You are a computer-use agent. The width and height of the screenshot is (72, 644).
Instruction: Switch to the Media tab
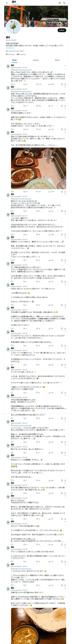tap(57, 60)
